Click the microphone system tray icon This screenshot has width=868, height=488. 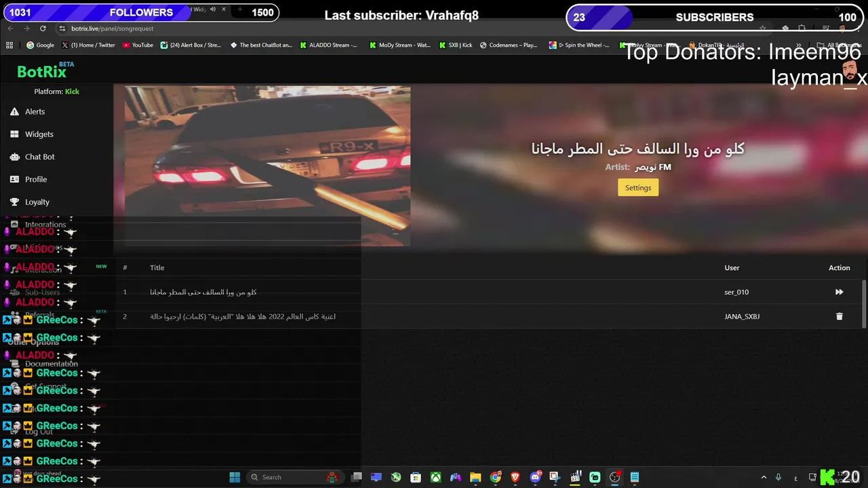click(x=778, y=477)
